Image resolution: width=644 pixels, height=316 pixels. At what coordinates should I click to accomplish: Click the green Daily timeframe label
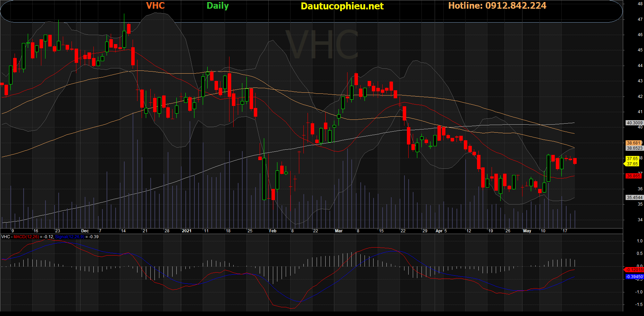coord(218,6)
